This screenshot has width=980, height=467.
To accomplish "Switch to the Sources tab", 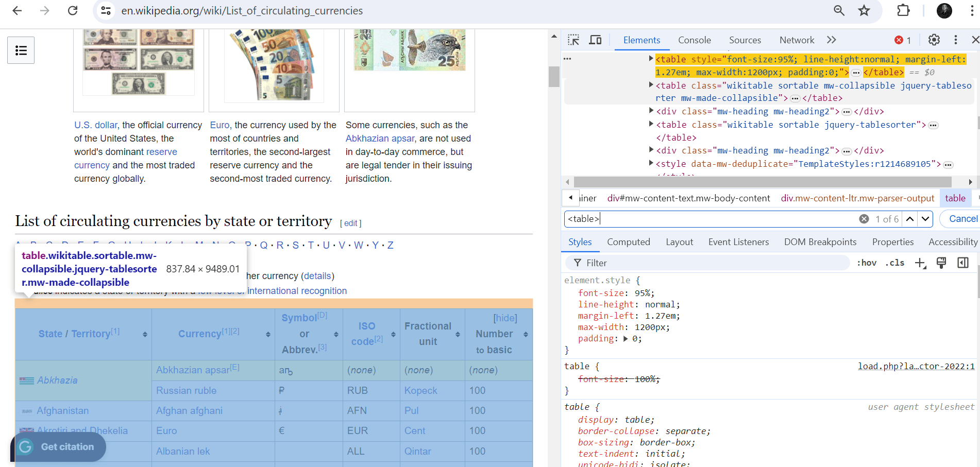I will [745, 40].
